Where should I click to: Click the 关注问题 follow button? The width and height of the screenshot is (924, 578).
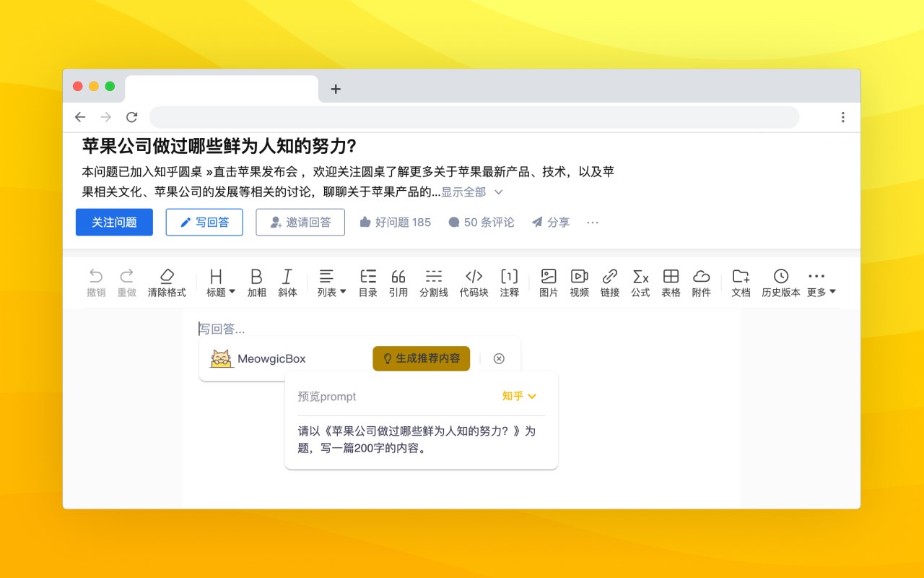tap(114, 223)
